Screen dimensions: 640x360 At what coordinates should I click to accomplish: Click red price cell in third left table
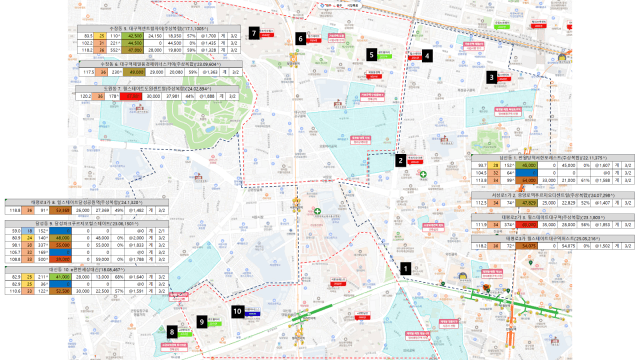[x=131, y=96]
